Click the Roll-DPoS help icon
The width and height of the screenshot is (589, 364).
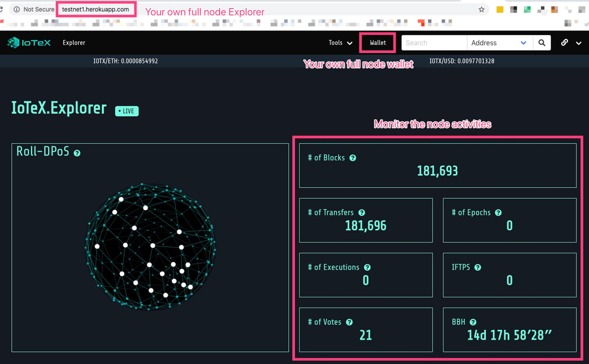(x=77, y=153)
